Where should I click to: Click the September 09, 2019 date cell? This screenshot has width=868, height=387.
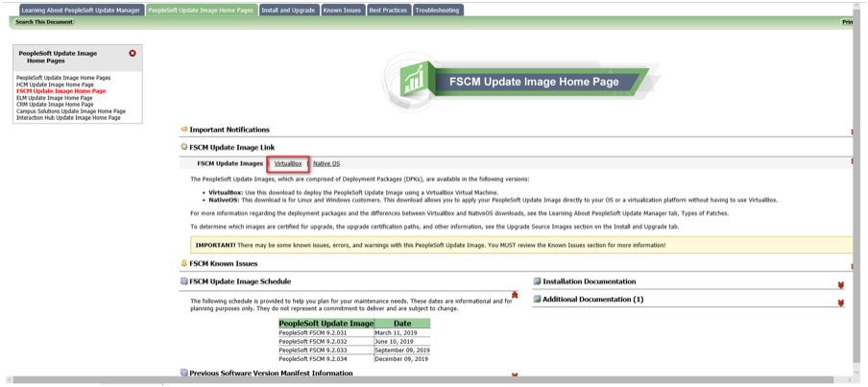[402, 350]
